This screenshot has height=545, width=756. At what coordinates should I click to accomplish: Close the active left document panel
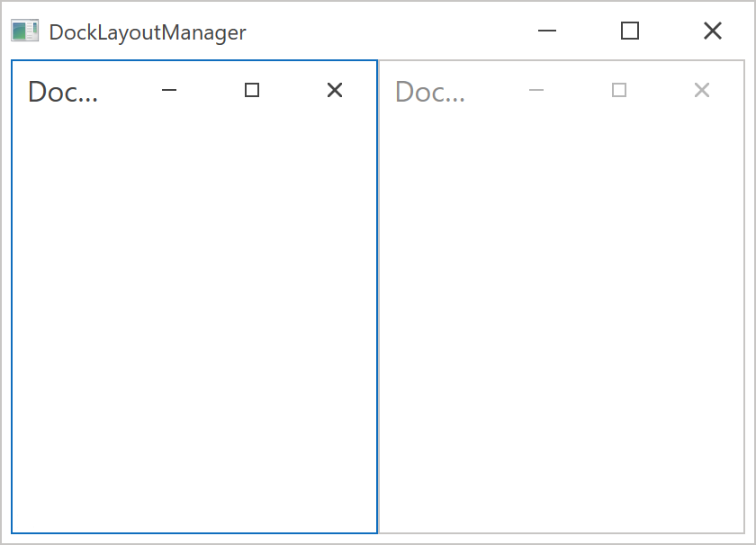335,90
